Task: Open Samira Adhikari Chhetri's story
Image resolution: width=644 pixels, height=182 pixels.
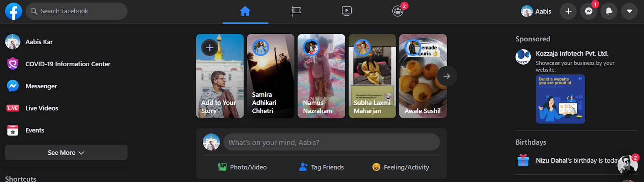Action: point(270,76)
